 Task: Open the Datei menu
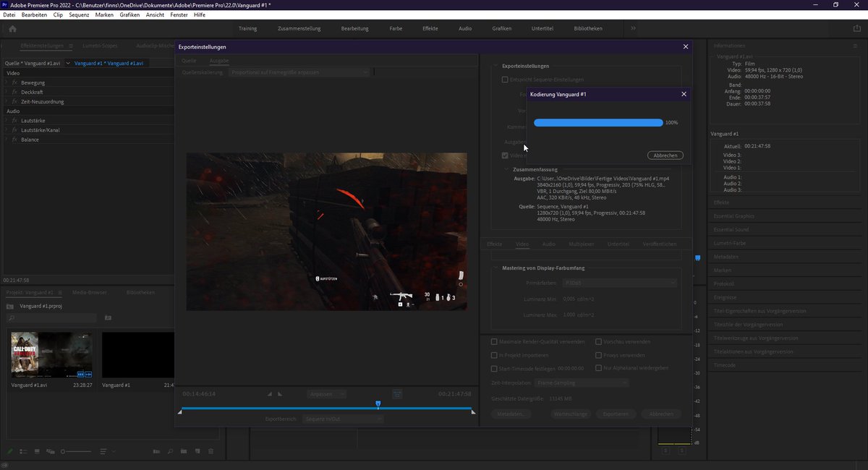[9, 14]
